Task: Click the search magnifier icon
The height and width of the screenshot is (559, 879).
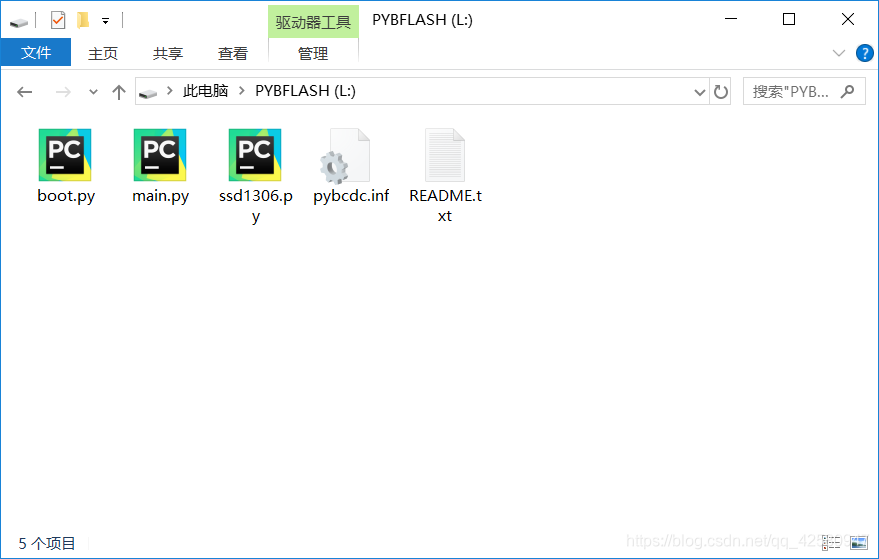Action: (848, 91)
